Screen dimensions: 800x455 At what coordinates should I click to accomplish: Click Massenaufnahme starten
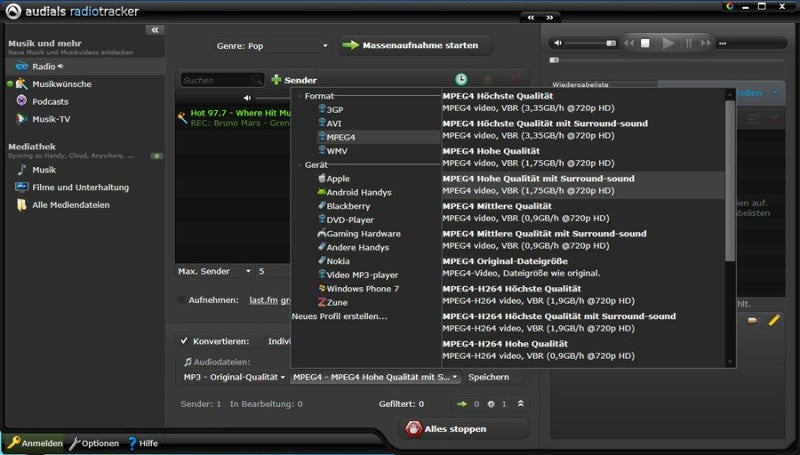click(416, 45)
